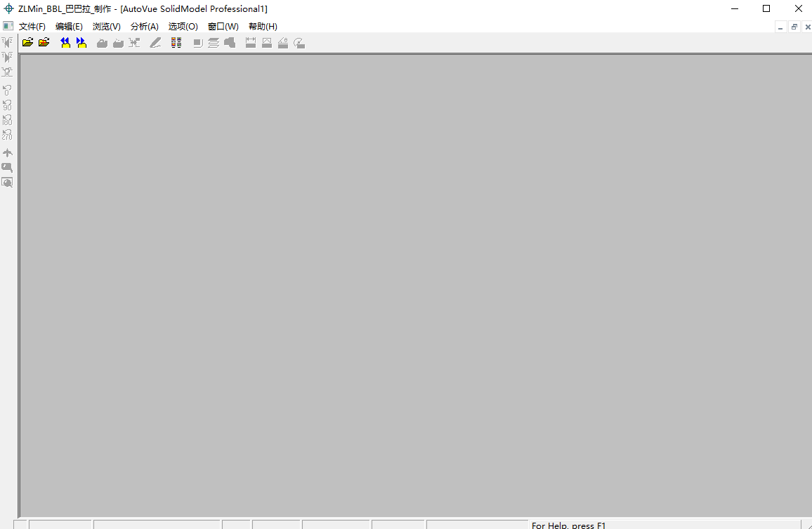Click the third left sidebar icon above the rotate icons
Image resolution: width=812 pixels, height=529 pixels.
[x=7, y=72]
